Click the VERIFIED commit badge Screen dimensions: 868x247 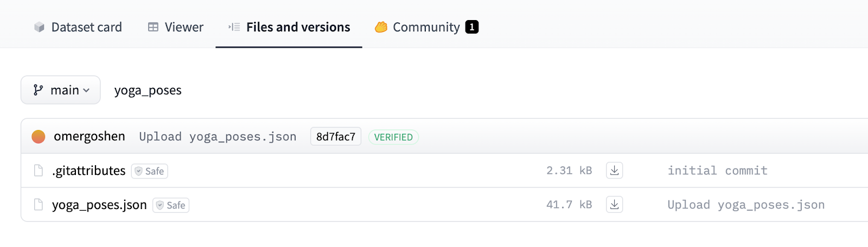393,137
